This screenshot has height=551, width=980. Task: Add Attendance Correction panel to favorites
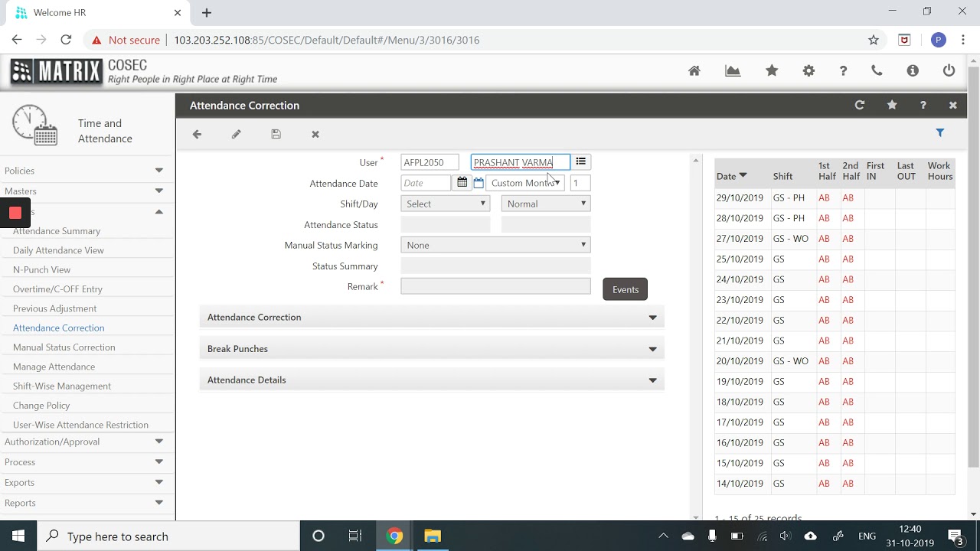tap(892, 105)
